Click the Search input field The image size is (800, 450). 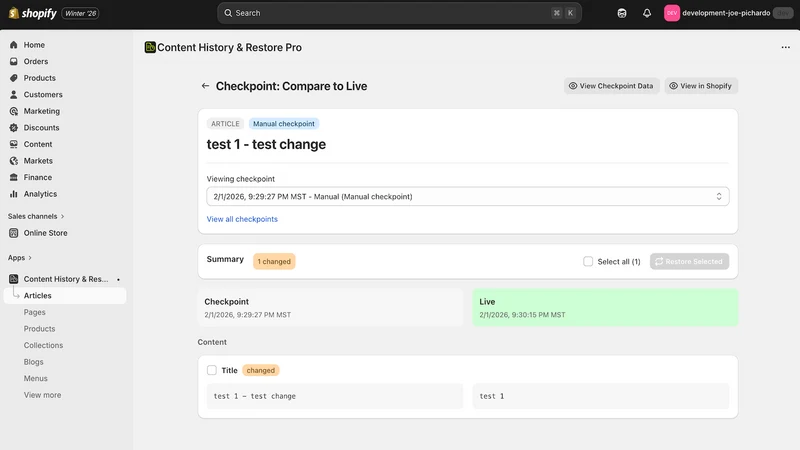tap(399, 13)
